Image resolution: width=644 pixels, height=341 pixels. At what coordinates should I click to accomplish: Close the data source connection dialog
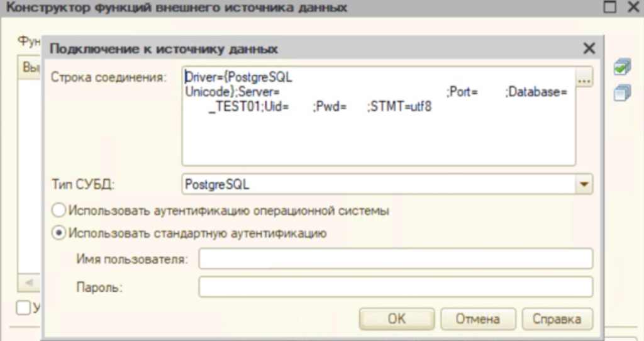tap(589, 48)
